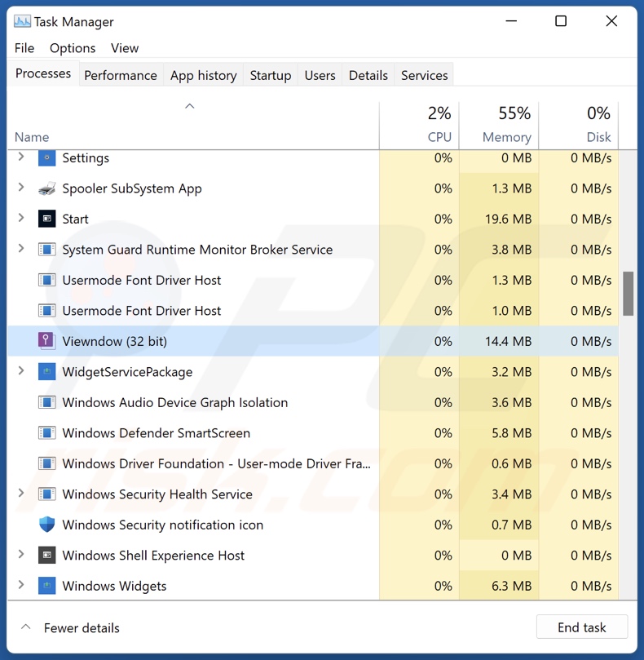Sort by the Disk column header
This screenshot has height=660, width=644.
point(579,126)
